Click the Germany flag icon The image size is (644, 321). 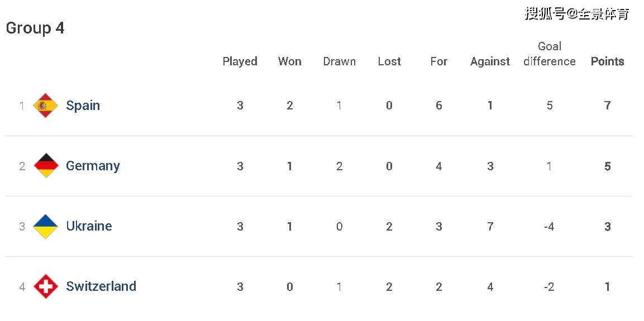coord(46,166)
